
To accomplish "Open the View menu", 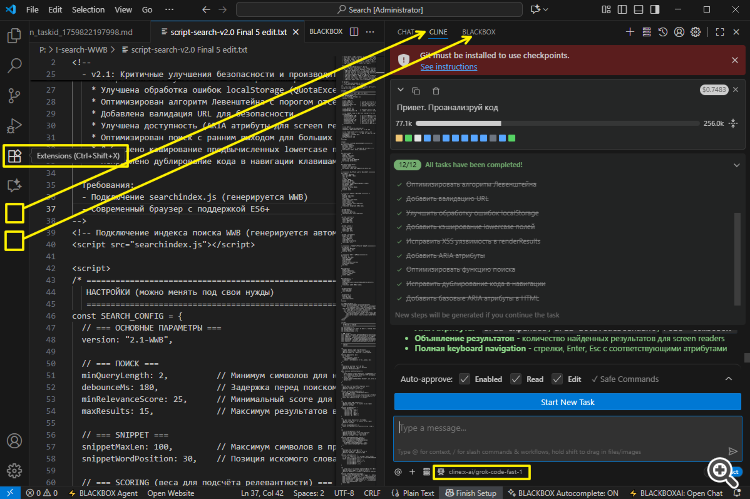I will click(123, 10).
